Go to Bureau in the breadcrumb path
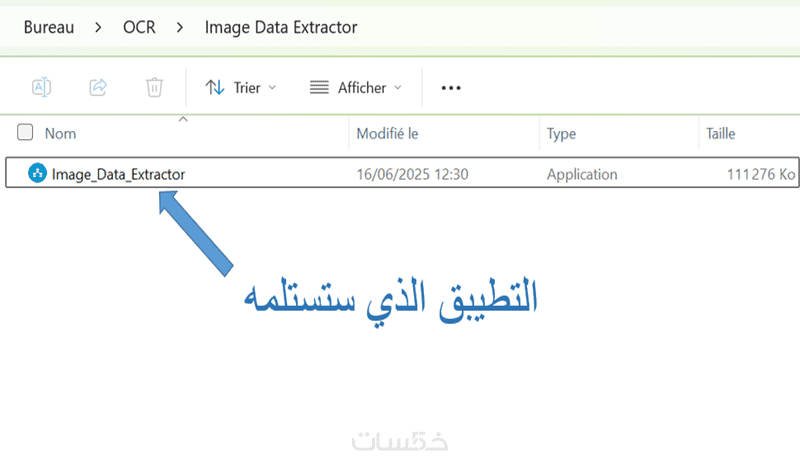This screenshot has height=460, width=800. (x=50, y=28)
